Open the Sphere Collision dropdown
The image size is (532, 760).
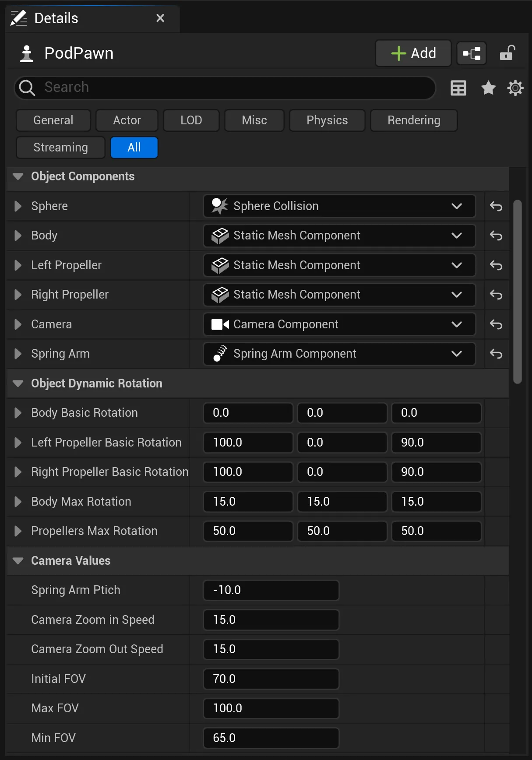coord(339,206)
